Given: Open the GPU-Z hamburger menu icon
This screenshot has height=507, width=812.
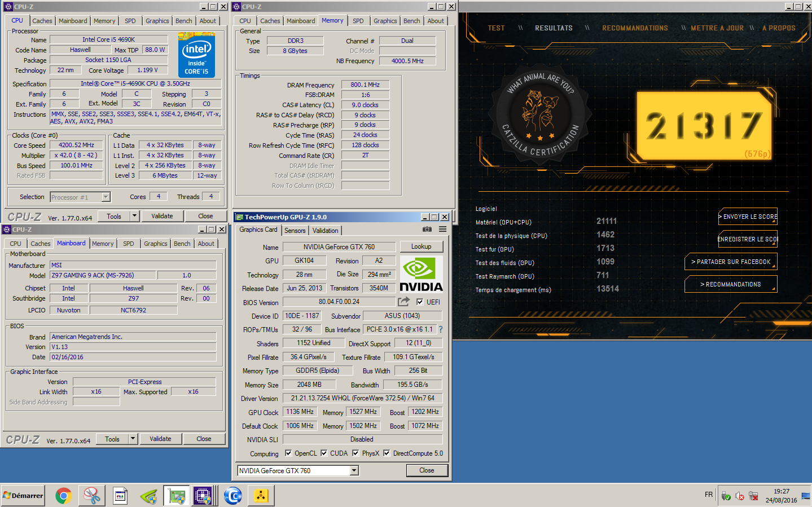Looking at the screenshot, I should [443, 230].
